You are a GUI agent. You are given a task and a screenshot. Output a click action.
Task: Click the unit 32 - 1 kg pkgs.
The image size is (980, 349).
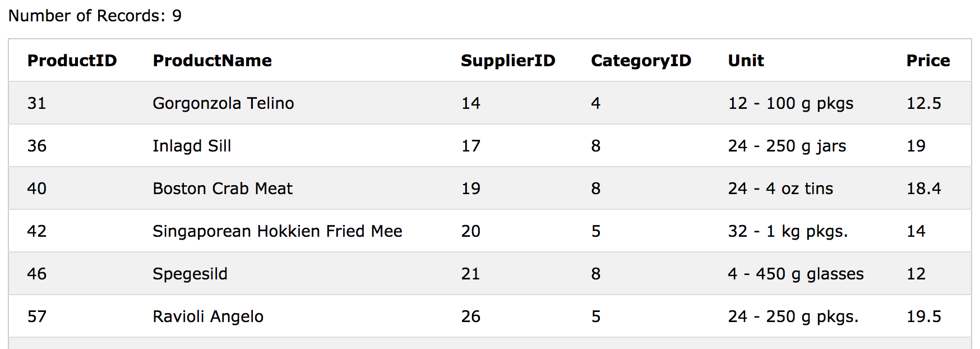click(x=788, y=231)
